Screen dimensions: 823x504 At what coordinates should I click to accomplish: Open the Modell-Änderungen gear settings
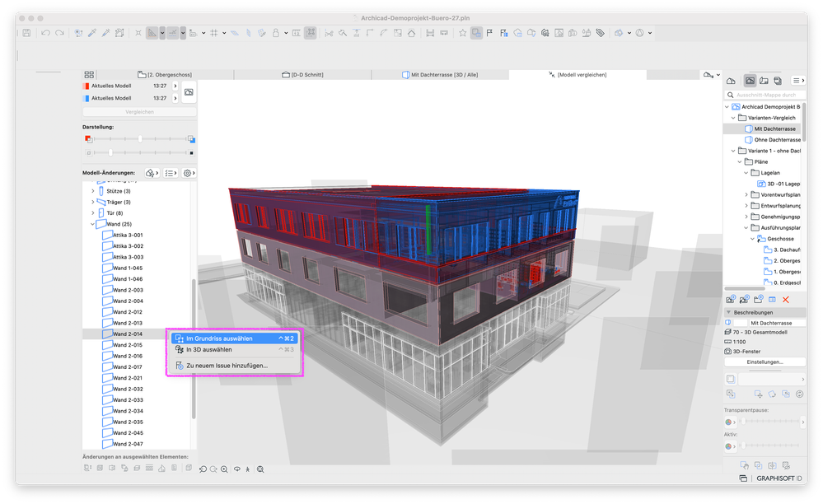click(189, 173)
